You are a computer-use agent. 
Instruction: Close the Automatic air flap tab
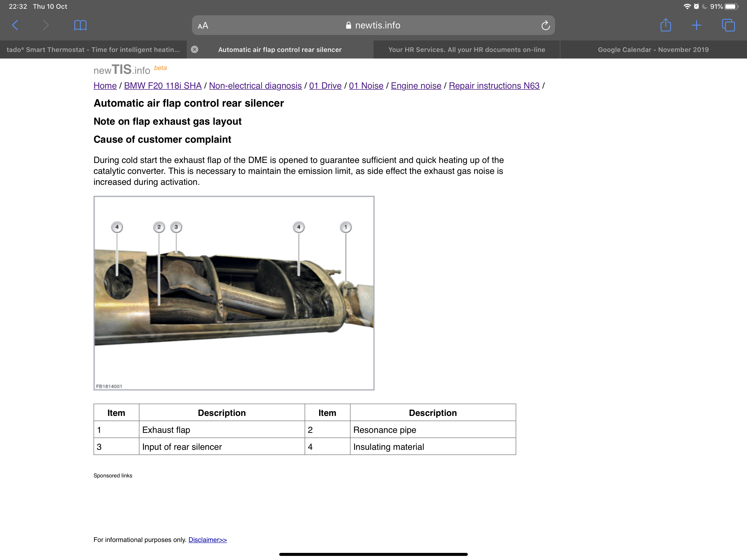[194, 50]
